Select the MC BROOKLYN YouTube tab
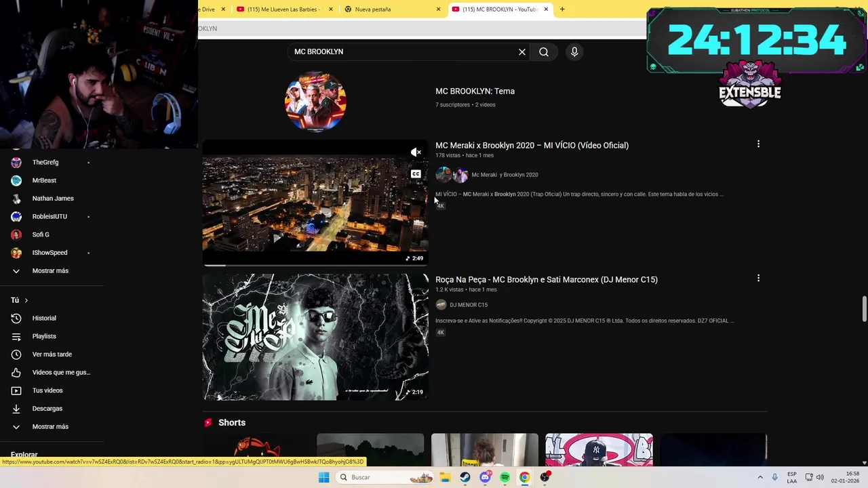This screenshot has height=488, width=868. [x=500, y=9]
